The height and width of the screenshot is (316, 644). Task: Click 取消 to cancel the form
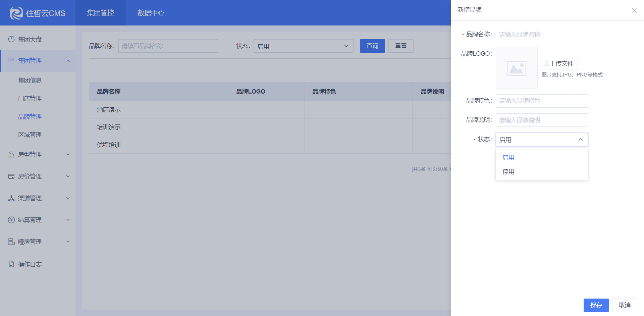pyautogui.click(x=625, y=305)
